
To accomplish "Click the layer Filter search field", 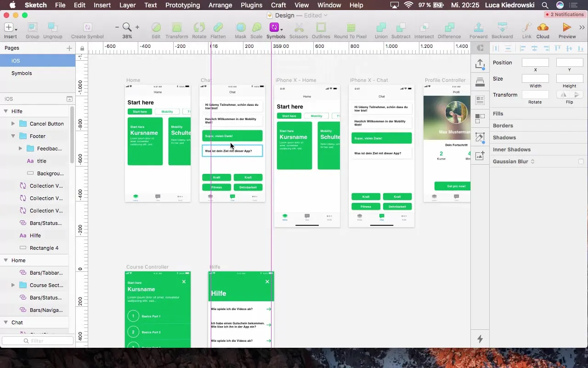I will pos(38,341).
